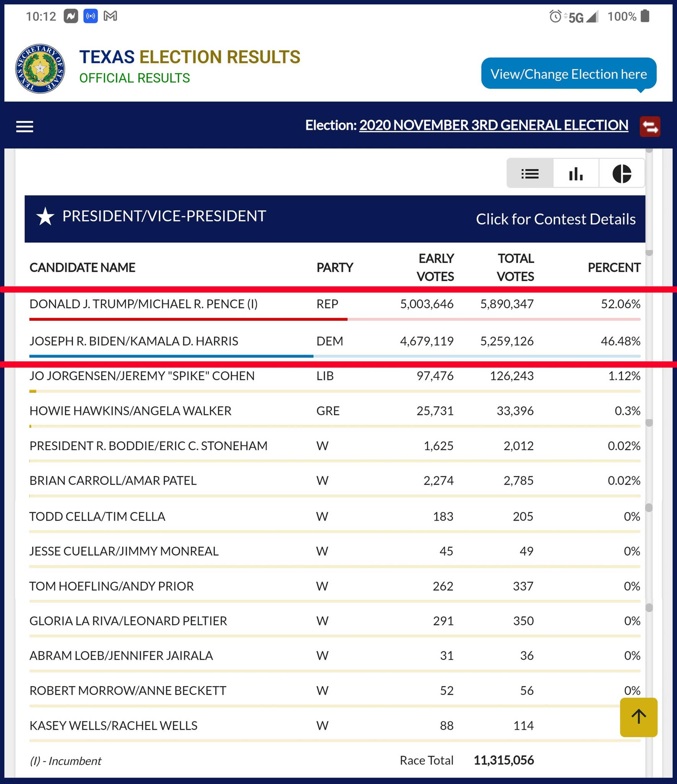Image resolution: width=677 pixels, height=784 pixels.
Task: Open the hamburger navigation menu
Action: coord(24,126)
